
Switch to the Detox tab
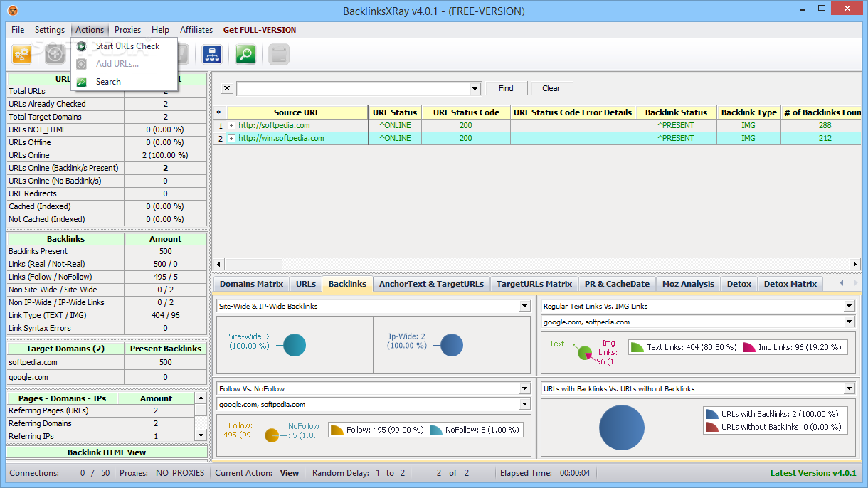(x=739, y=284)
